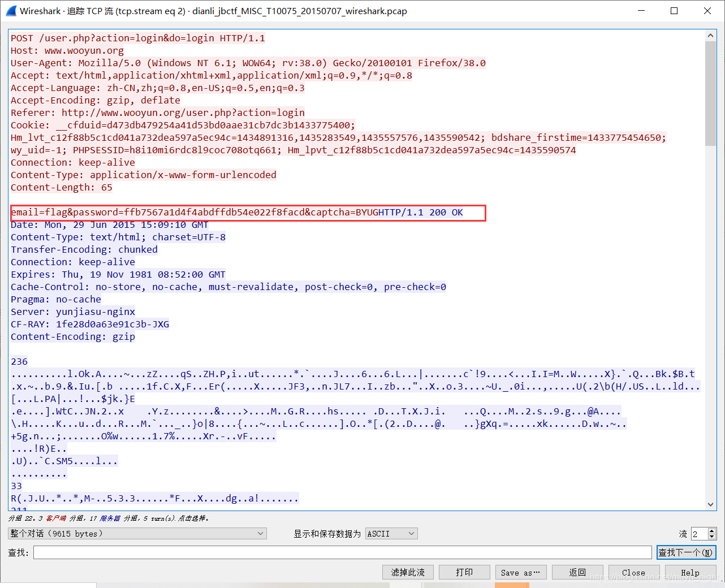The height and width of the screenshot is (588, 725).
Task: Click the Help button
Action: (x=691, y=572)
